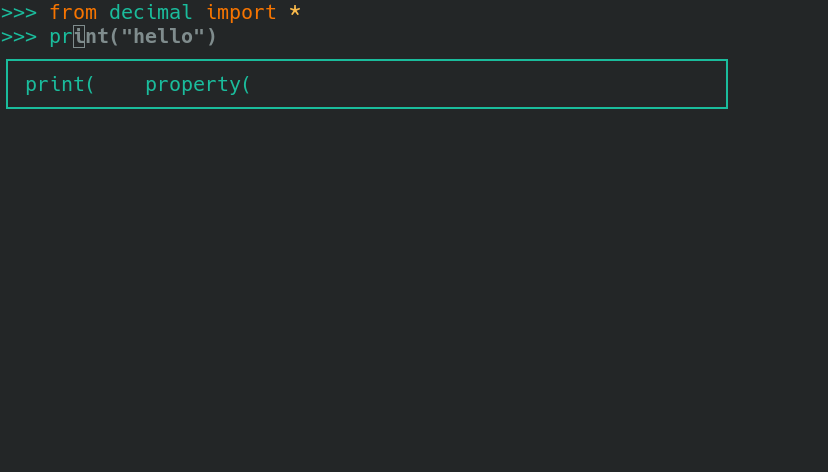The height and width of the screenshot is (472, 828).
Task: Click the space between "decimal" and "import"
Action: tap(199, 13)
